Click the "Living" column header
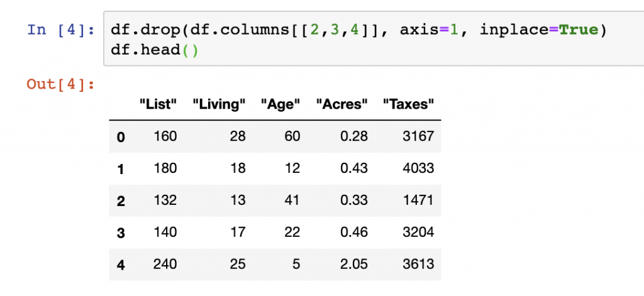The width and height of the screenshot is (644, 296). pos(219,104)
